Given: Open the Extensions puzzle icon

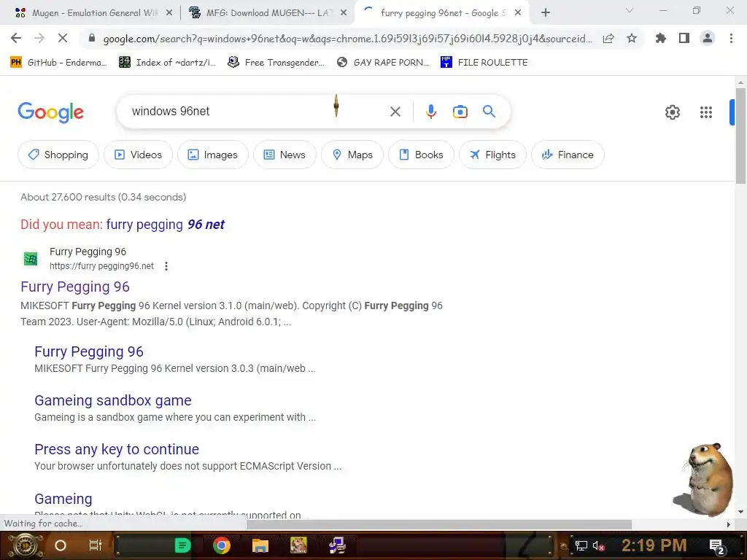Looking at the screenshot, I should pos(660,38).
